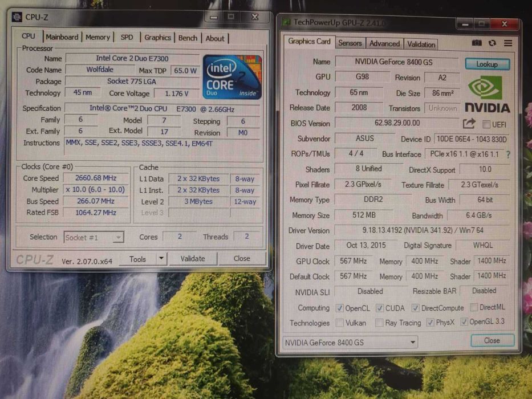The width and height of the screenshot is (532, 399).
Task: Click the CPU-Z title bar icon
Action: pos(17,17)
